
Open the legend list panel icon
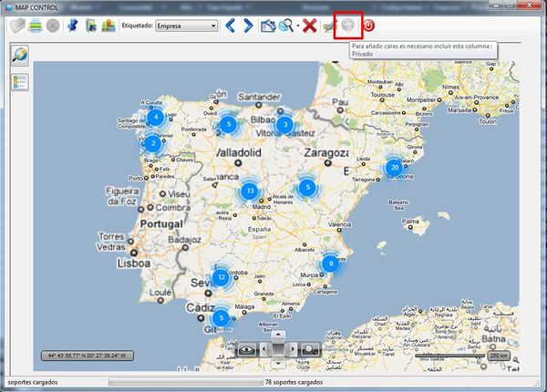[x=19, y=82]
